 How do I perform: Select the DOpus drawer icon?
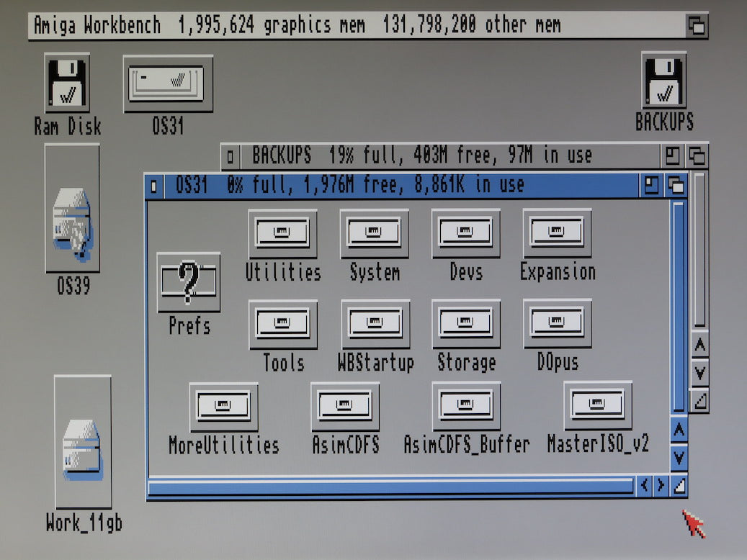point(558,323)
